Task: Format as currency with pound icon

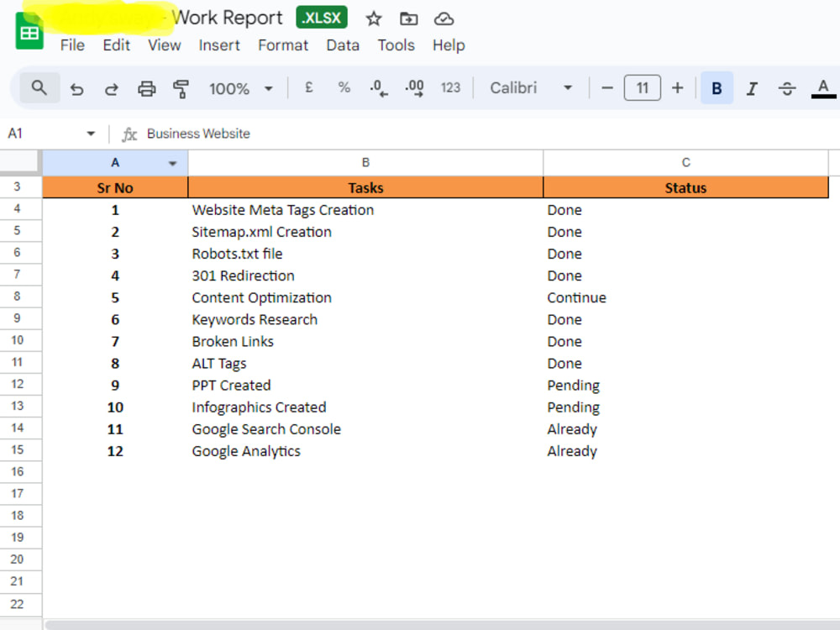Action: pos(308,88)
